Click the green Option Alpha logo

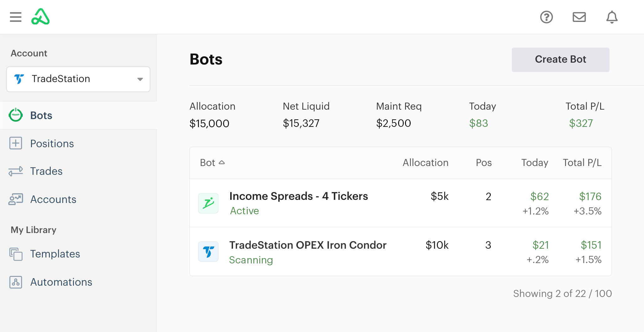[40, 17]
